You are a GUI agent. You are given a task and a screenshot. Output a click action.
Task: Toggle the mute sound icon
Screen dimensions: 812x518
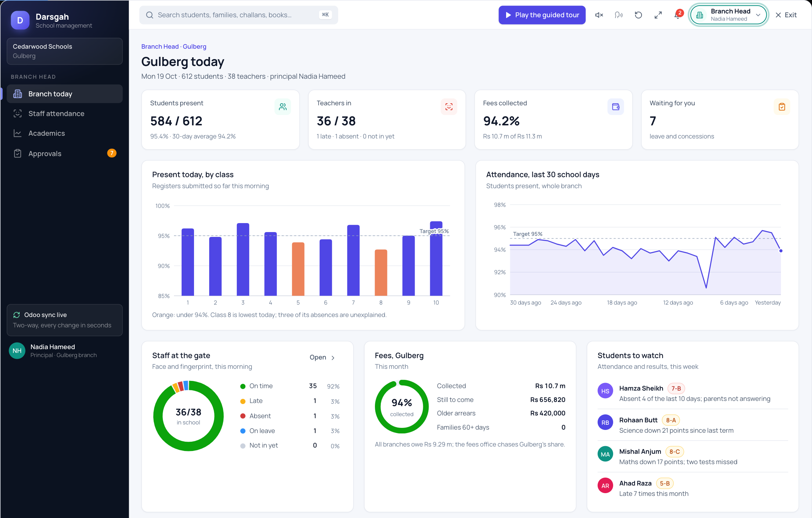(x=599, y=15)
